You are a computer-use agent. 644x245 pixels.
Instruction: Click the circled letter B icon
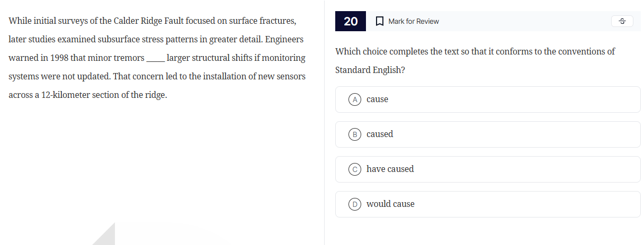[355, 134]
